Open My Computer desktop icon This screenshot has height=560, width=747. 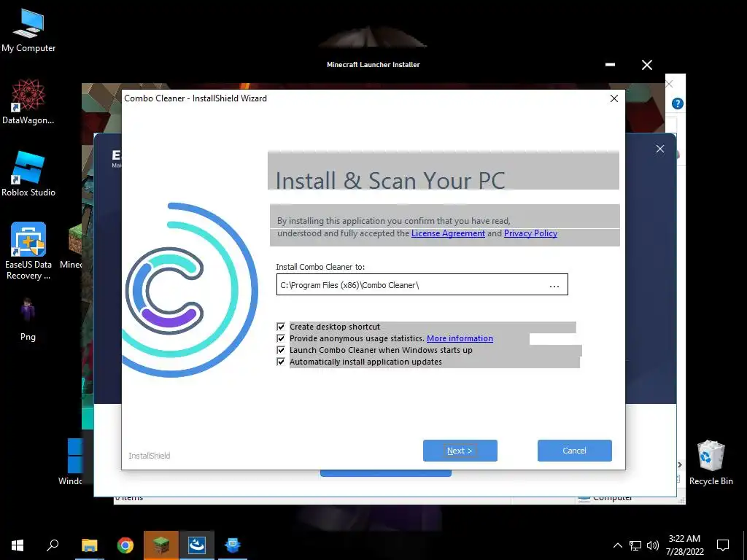pyautogui.click(x=28, y=31)
